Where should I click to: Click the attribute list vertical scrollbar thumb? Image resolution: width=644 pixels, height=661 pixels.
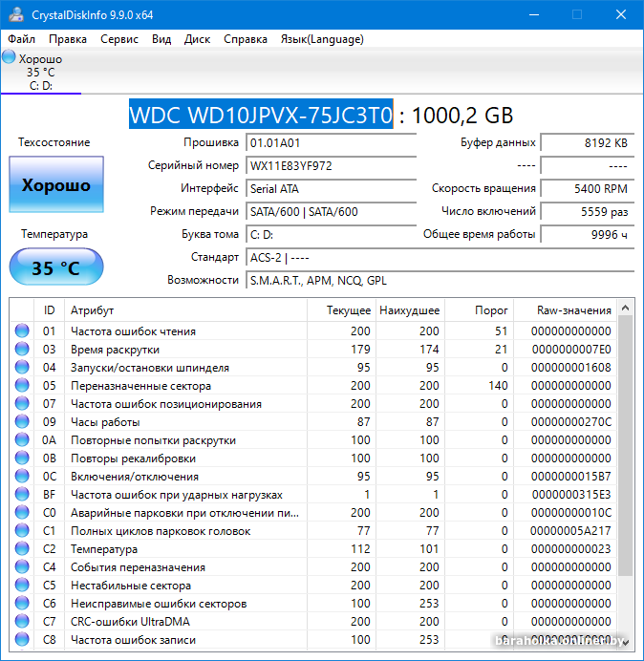tap(626, 445)
